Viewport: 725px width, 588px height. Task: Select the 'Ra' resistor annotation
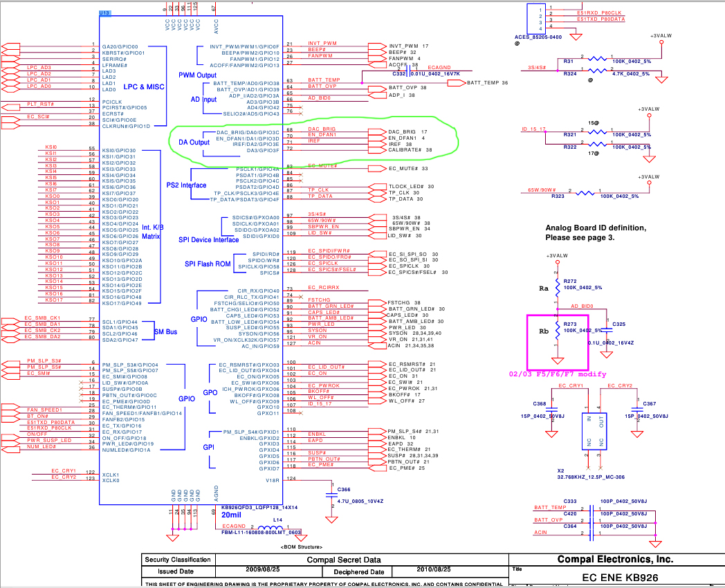pyautogui.click(x=544, y=288)
